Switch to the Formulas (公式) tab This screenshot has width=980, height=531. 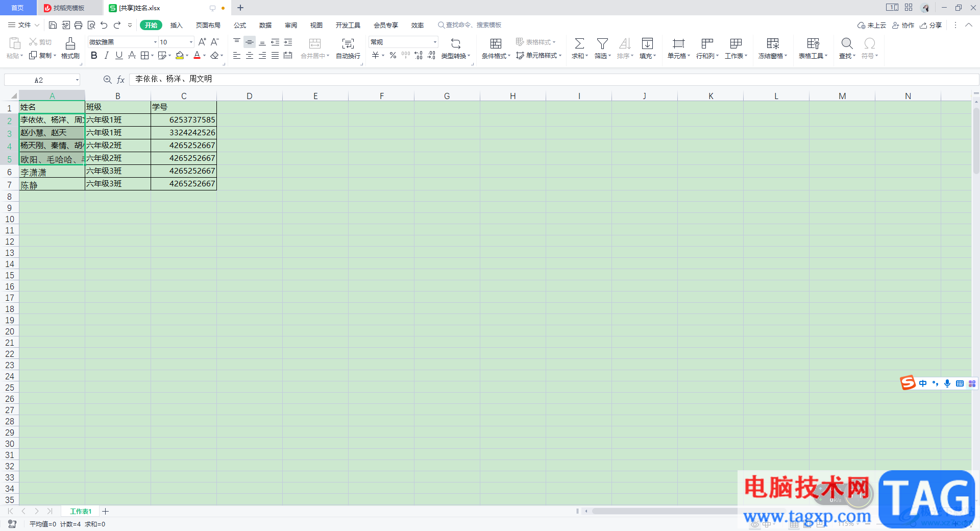(x=240, y=25)
